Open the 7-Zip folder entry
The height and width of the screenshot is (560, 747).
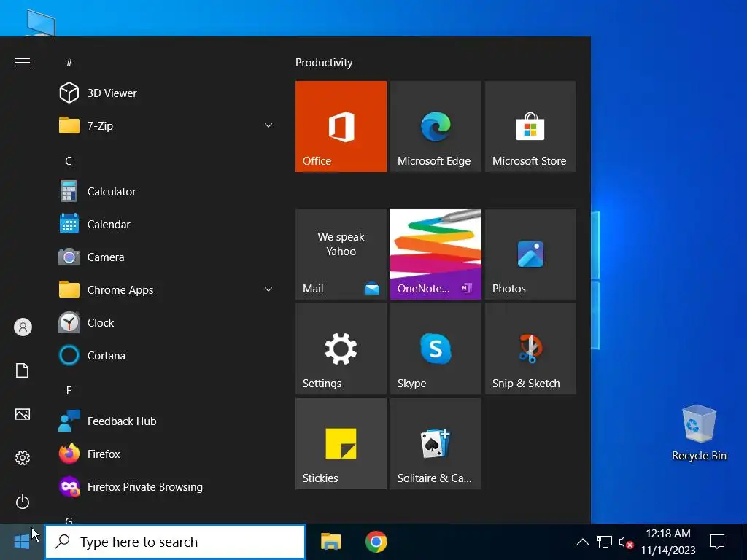click(164, 125)
